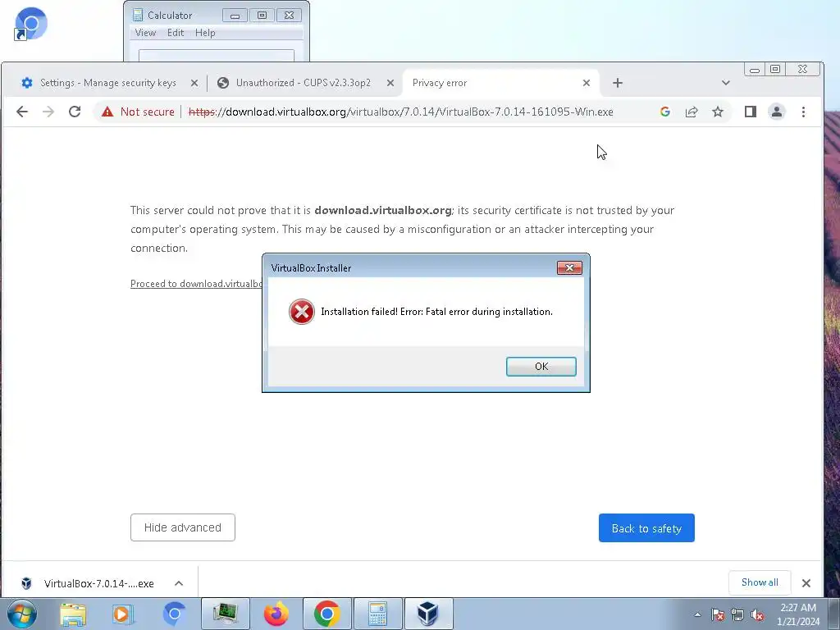The height and width of the screenshot is (630, 840).
Task: Launch Windows Media Player from taskbar
Action: pyautogui.click(x=123, y=614)
